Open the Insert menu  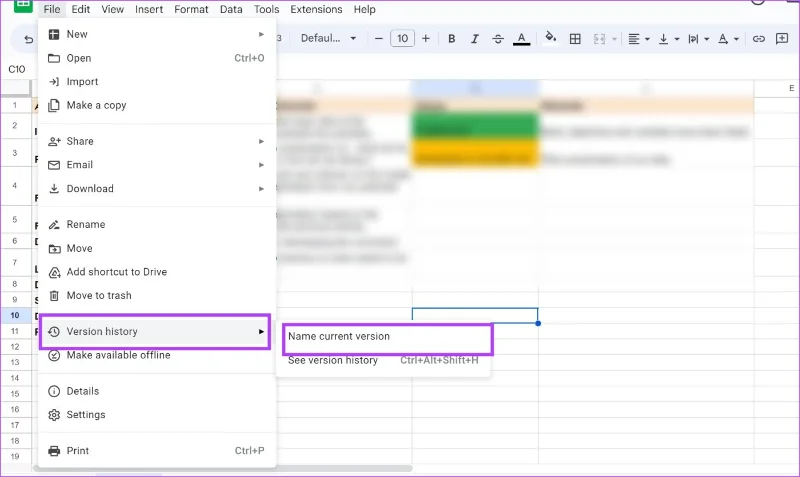[x=149, y=9]
